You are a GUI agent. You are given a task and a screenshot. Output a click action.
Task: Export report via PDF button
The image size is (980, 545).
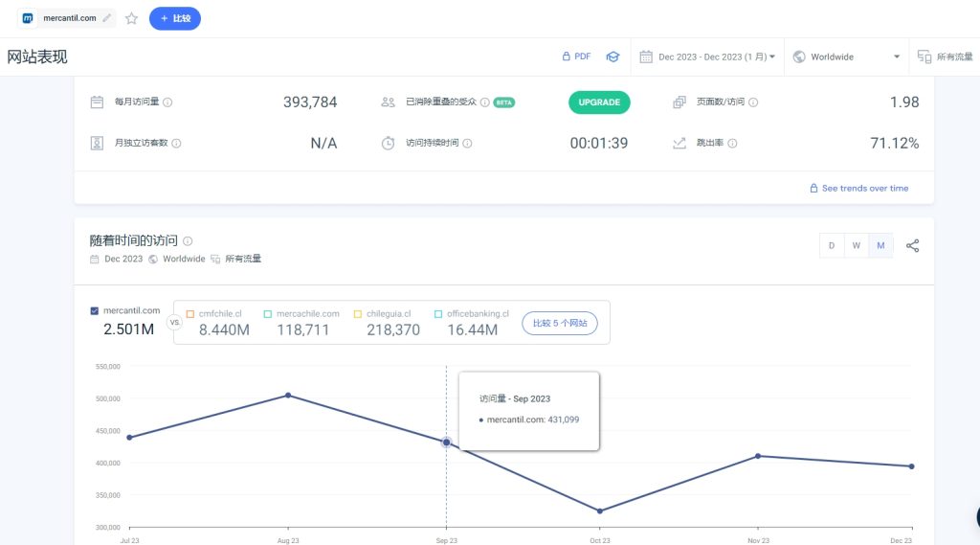(576, 57)
